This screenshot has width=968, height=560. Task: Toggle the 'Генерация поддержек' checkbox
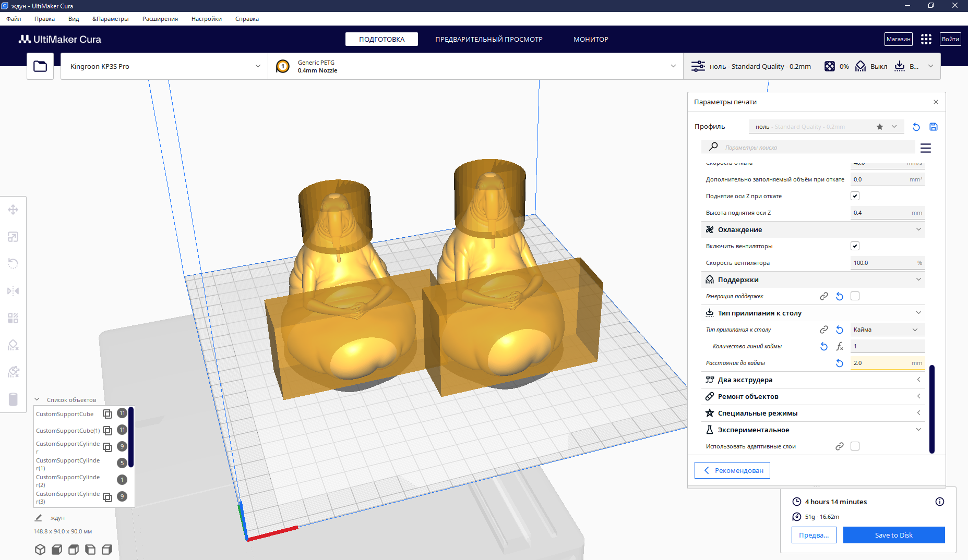pos(855,296)
